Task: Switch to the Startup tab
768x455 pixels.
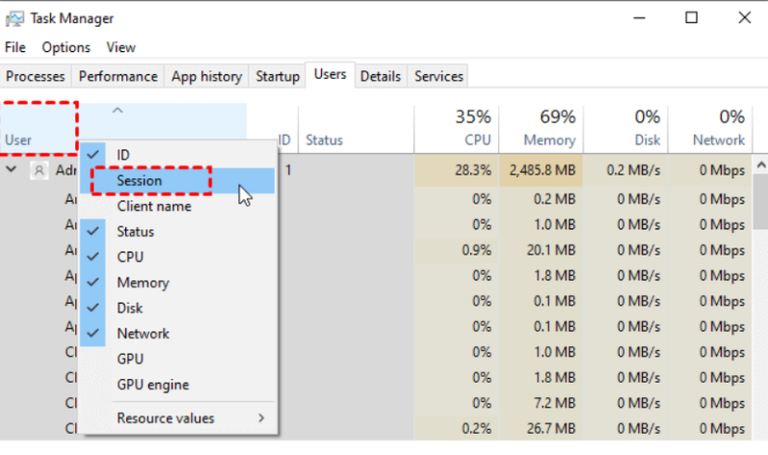Action: click(x=277, y=76)
